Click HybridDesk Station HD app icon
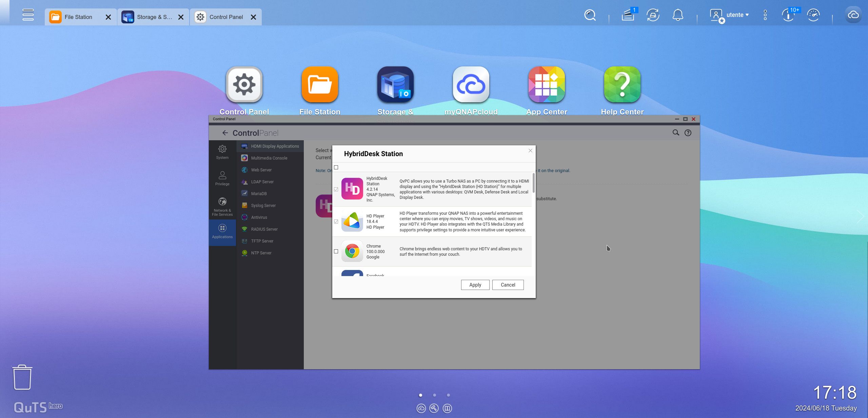This screenshot has height=418, width=868. [352, 189]
